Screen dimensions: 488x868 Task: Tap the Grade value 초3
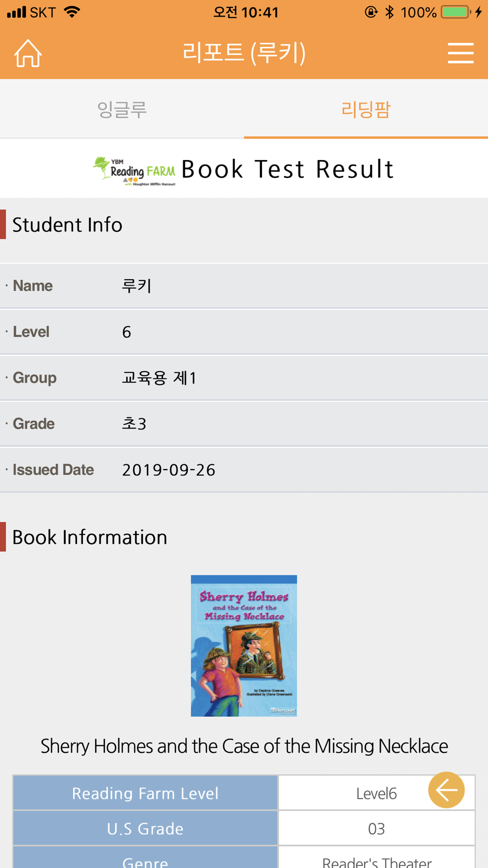[x=134, y=424]
